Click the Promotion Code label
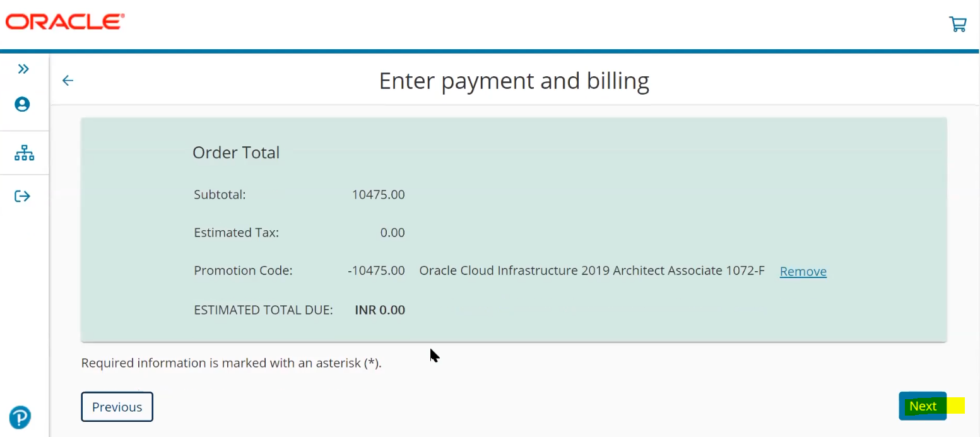The height and width of the screenshot is (437, 980). [x=243, y=271]
